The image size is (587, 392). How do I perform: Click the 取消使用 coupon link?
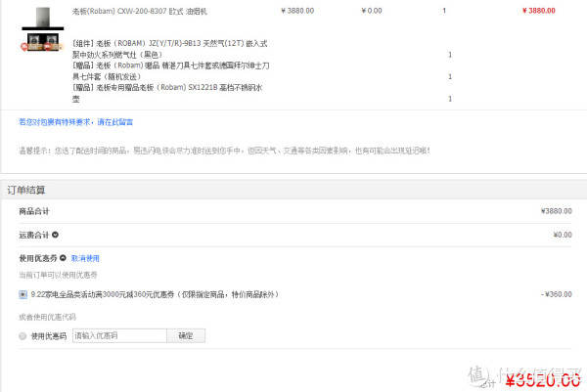(85, 258)
